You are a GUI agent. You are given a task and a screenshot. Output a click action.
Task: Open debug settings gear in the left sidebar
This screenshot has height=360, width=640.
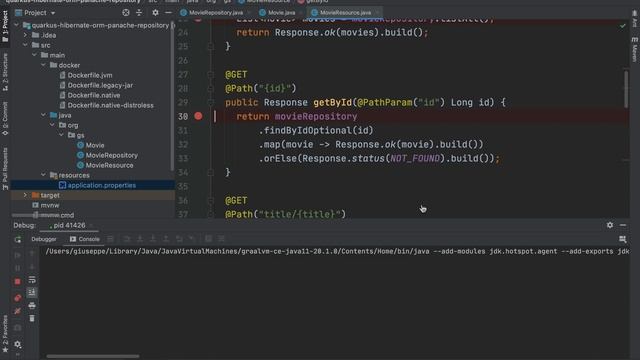click(18, 344)
